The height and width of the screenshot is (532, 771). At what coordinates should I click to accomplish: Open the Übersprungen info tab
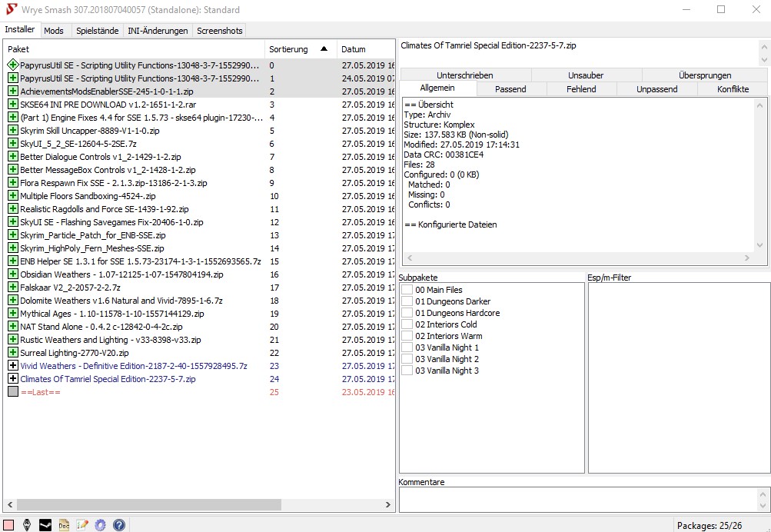705,75
